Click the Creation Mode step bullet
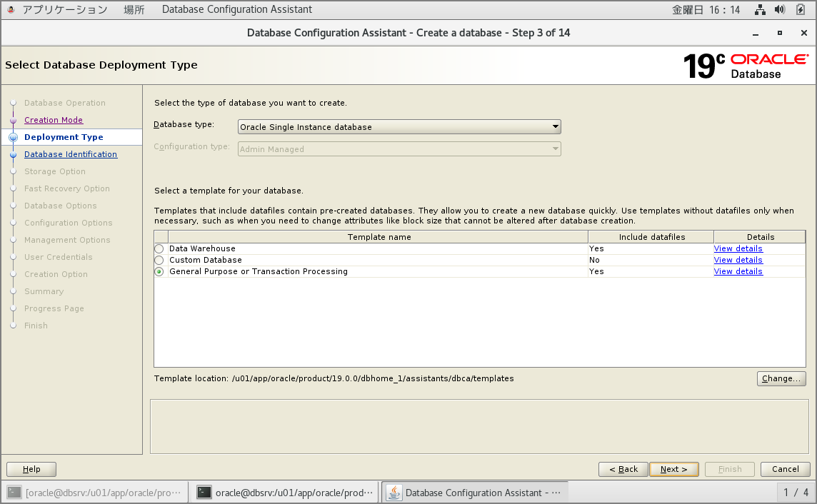This screenshot has height=504, width=817. click(13, 120)
